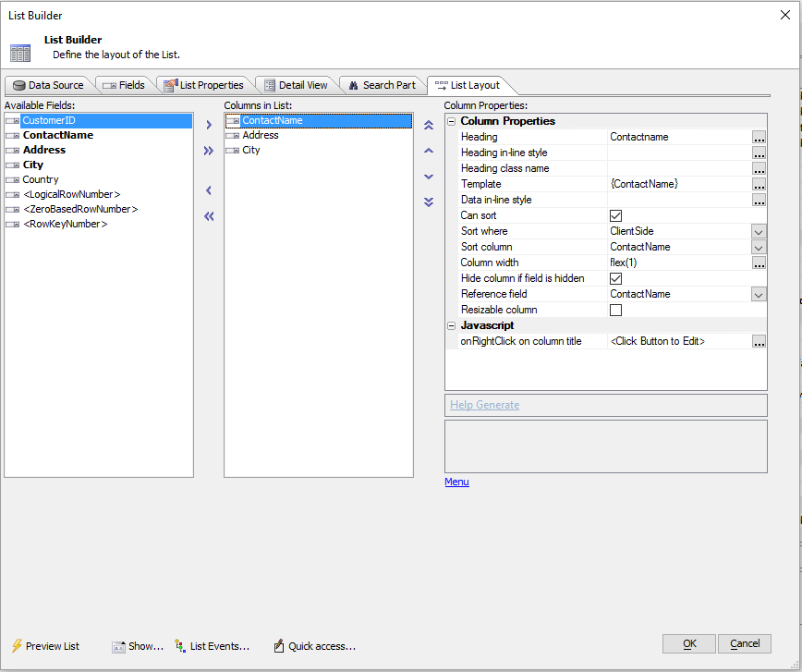Select <ZeroBasedRowNumber> in Available Fields
Image resolution: width=802 pixels, height=672 pixels.
point(80,209)
